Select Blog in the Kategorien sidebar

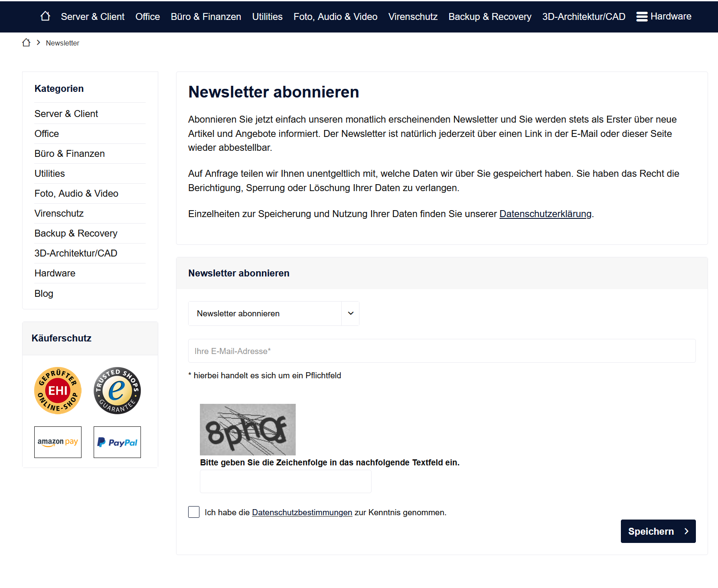[44, 293]
